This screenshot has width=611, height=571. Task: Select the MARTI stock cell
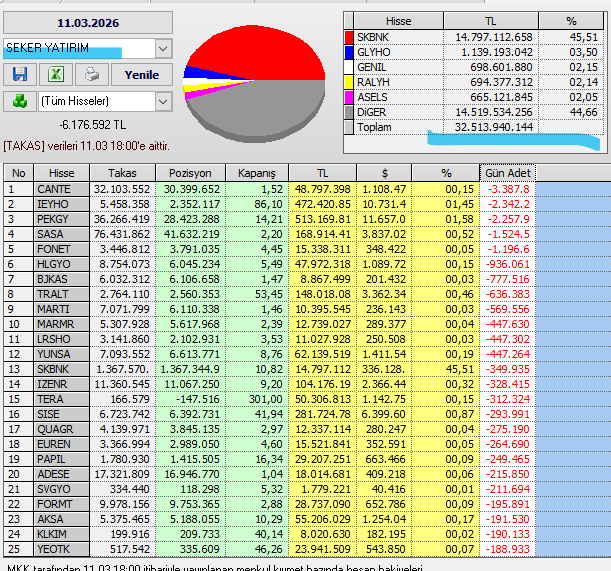coord(62,309)
